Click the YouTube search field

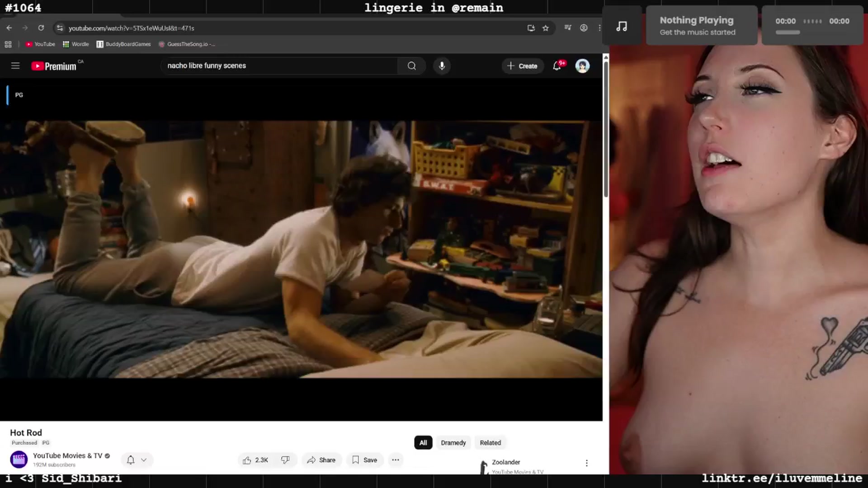(279, 66)
